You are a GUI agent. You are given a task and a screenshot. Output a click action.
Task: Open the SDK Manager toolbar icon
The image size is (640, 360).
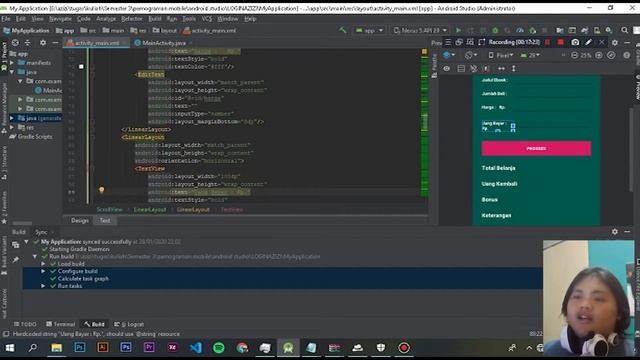(x=609, y=30)
